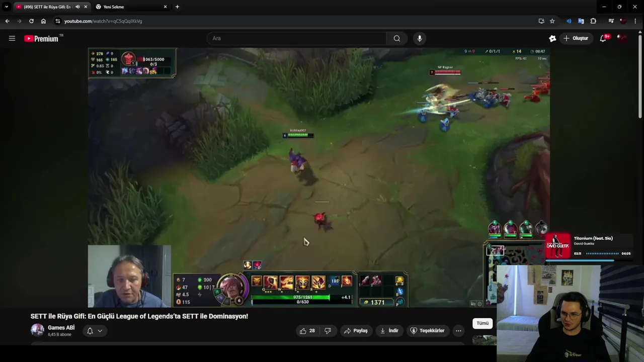Open Games ABİ channel name link
Viewport: 644px width, 362px height.
point(61,327)
